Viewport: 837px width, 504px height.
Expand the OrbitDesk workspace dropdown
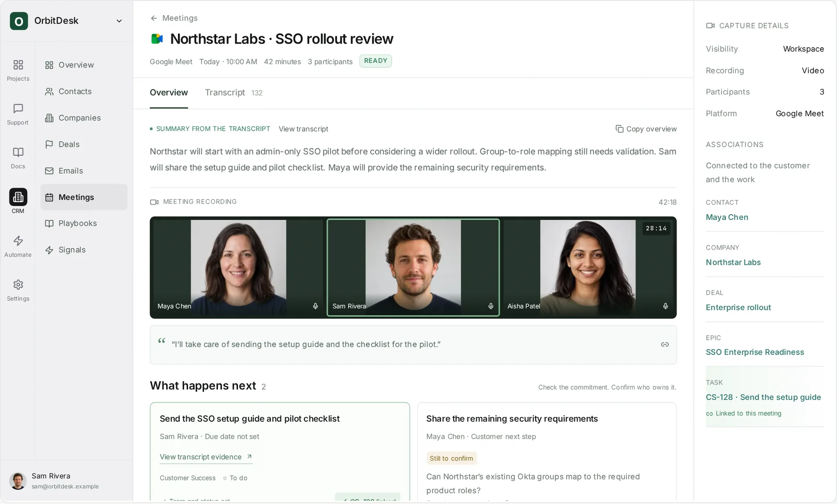119,21
